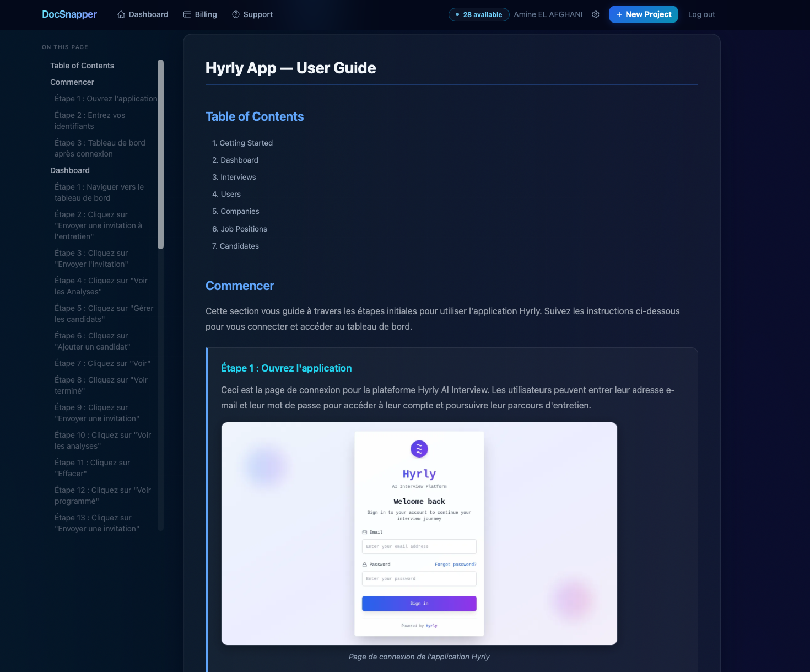The height and width of the screenshot is (672, 810).
Task: Select the Billing menu item
Action: pyautogui.click(x=205, y=14)
